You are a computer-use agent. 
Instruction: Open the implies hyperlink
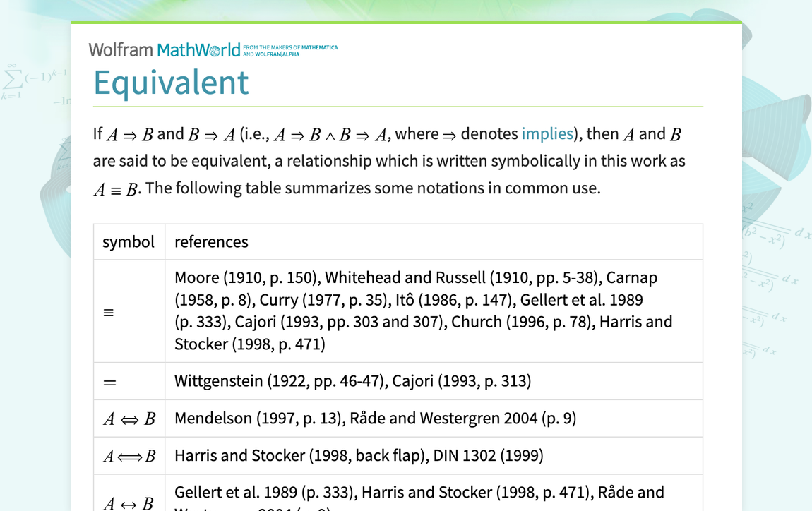[x=547, y=133]
